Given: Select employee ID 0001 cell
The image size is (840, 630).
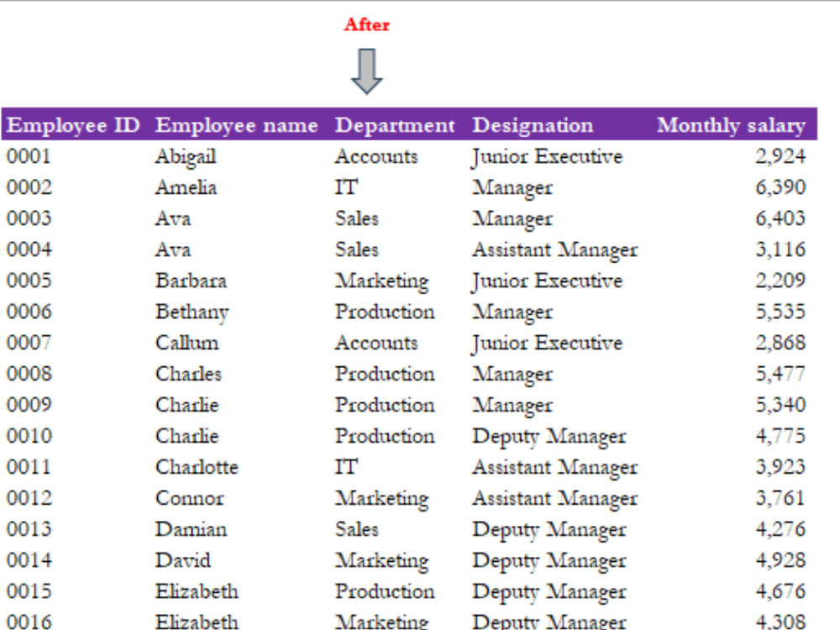Looking at the screenshot, I should pyautogui.click(x=29, y=156).
